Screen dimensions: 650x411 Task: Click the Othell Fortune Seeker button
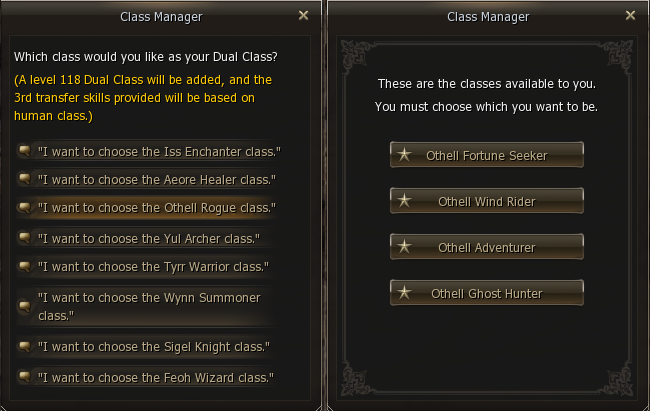[x=486, y=155]
